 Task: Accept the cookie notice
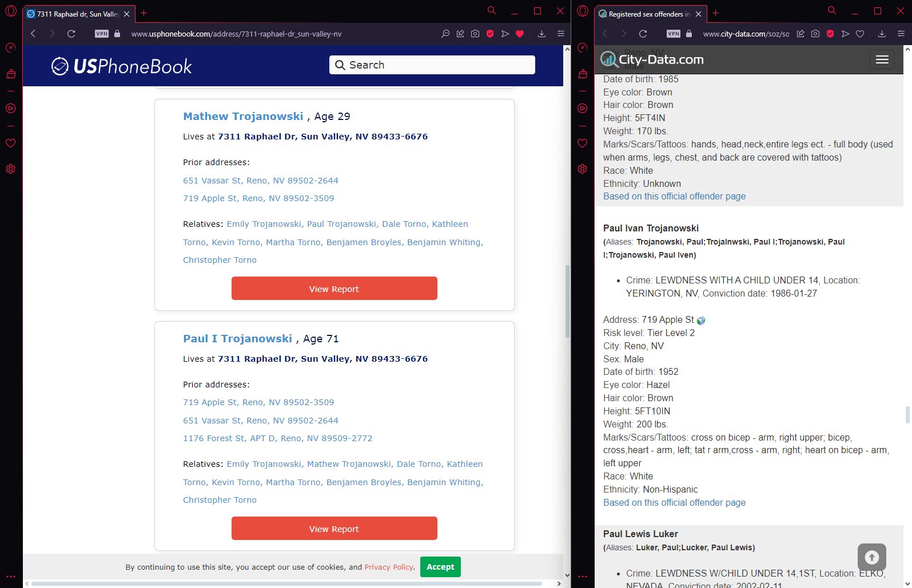point(440,567)
